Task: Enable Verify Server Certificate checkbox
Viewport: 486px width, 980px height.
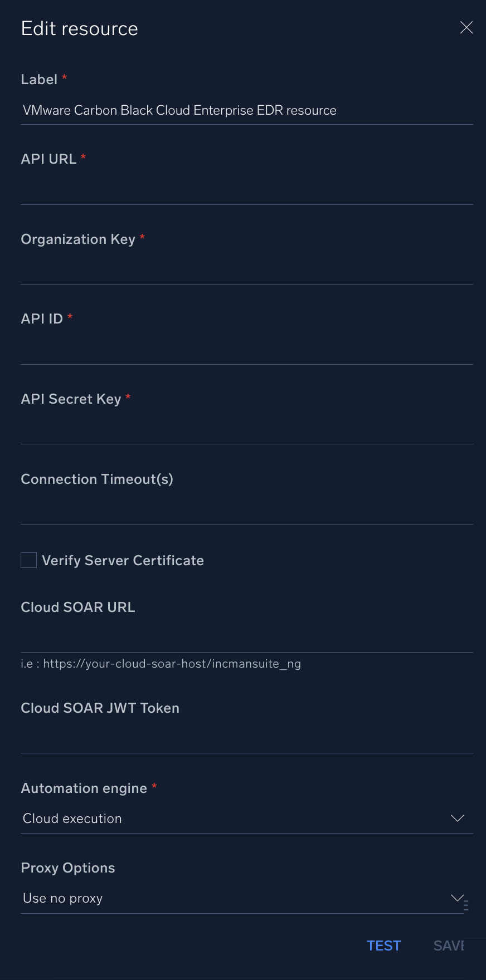Action: pyautogui.click(x=29, y=560)
